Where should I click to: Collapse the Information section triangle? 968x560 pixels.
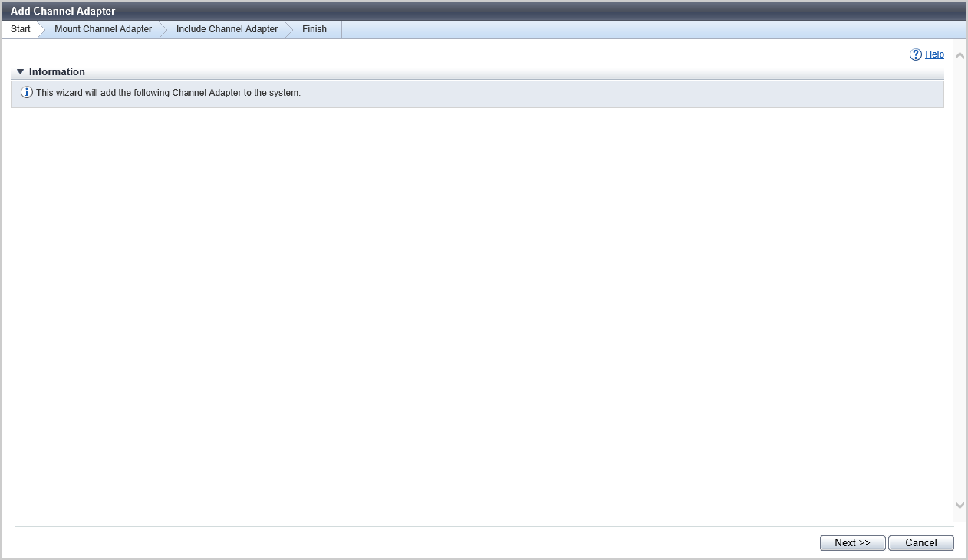point(21,72)
